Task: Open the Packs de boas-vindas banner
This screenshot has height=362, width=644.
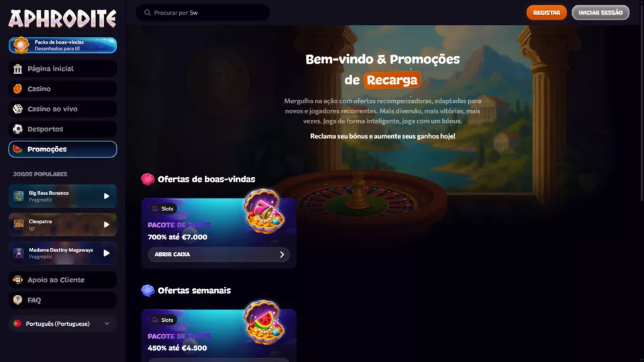Action: click(x=62, y=45)
